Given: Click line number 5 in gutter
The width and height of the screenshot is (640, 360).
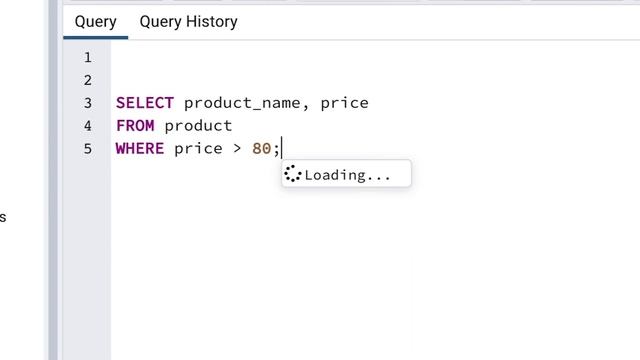Looking at the screenshot, I should pos(88,149).
